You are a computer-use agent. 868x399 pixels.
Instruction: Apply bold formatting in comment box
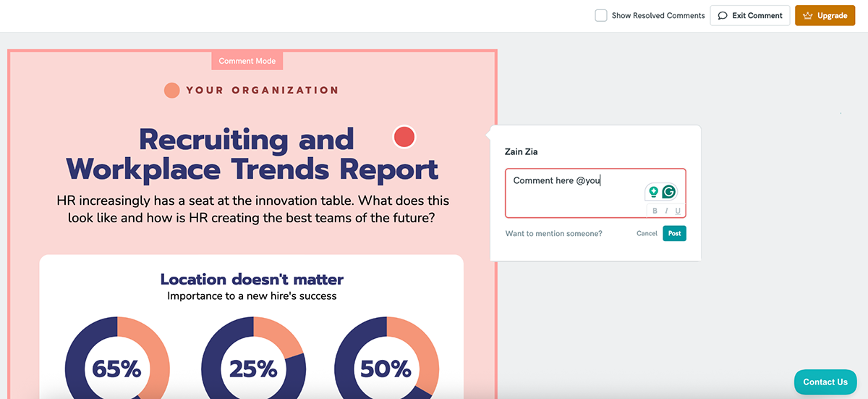[655, 211]
